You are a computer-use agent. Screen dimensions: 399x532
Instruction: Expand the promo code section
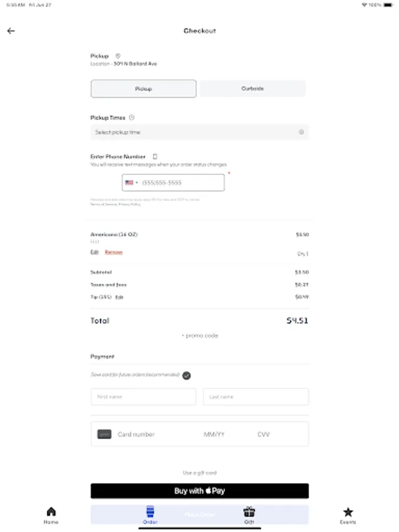pos(199,335)
